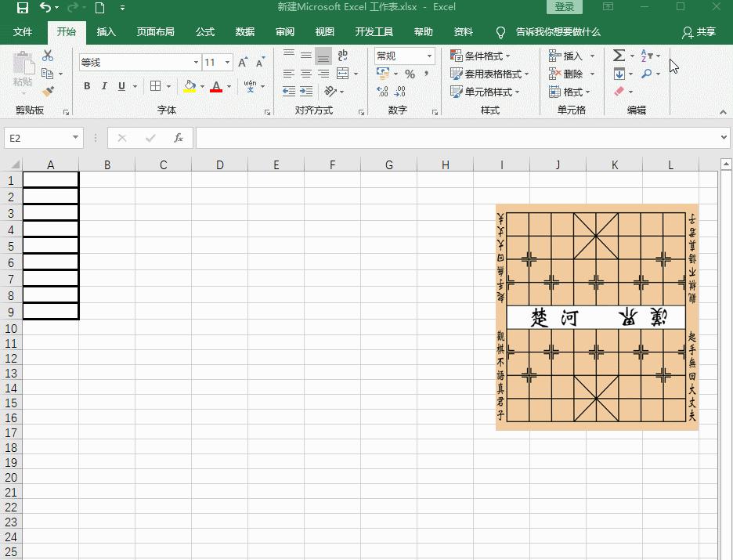The height and width of the screenshot is (560, 733).
Task: Toggle bold formatting on selection
Action: click(x=87, y=86)
